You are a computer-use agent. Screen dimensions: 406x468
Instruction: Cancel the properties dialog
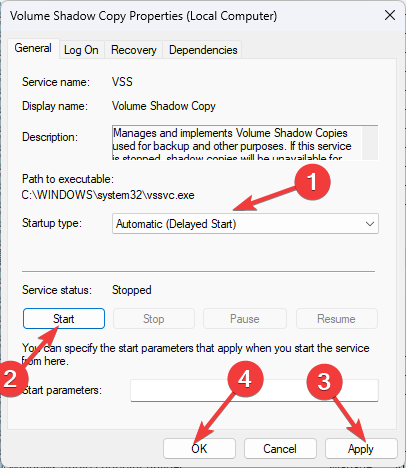tap(280, 449)
